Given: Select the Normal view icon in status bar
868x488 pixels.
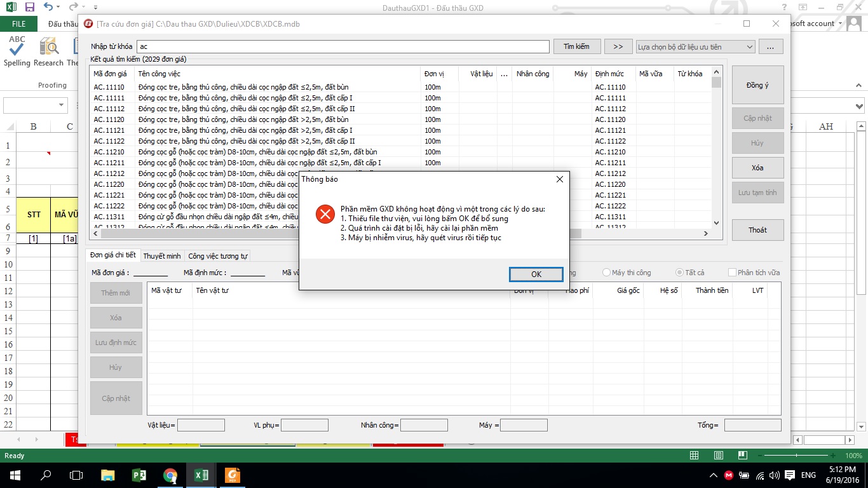Looking at the screenshot, I should tap(695, 456).
